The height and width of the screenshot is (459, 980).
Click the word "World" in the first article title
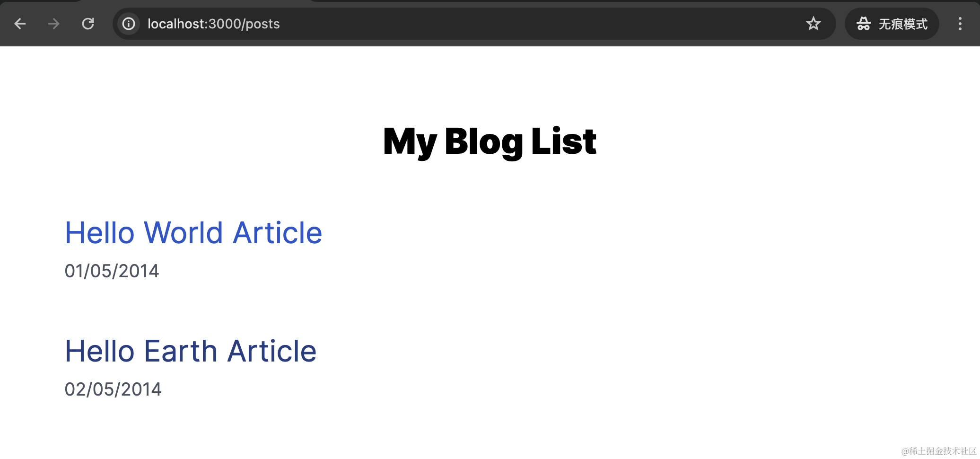pos(183,233)
